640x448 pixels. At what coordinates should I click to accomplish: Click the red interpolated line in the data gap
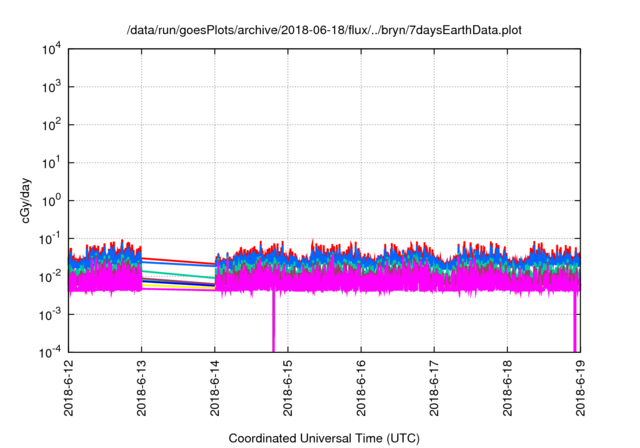(178, 261)
